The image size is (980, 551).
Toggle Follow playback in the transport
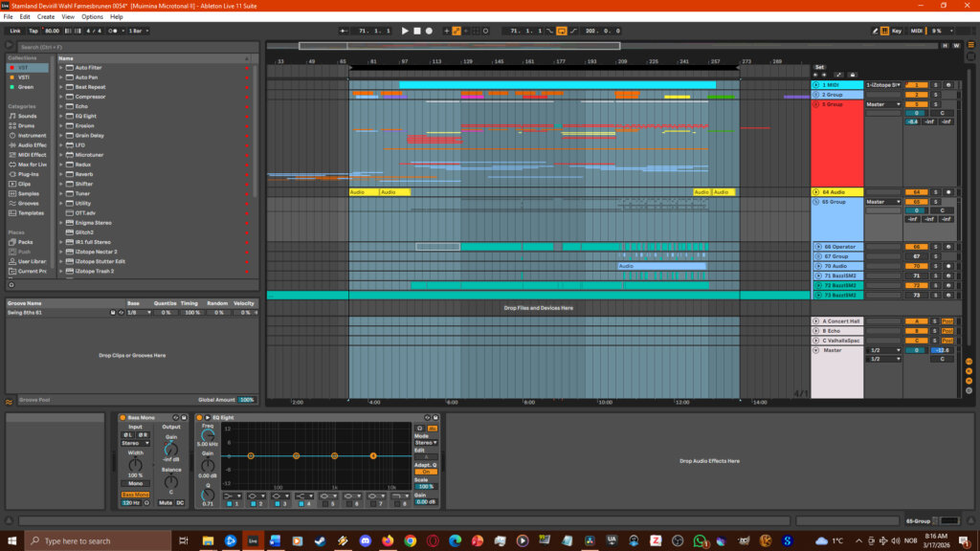pos(344,31)
